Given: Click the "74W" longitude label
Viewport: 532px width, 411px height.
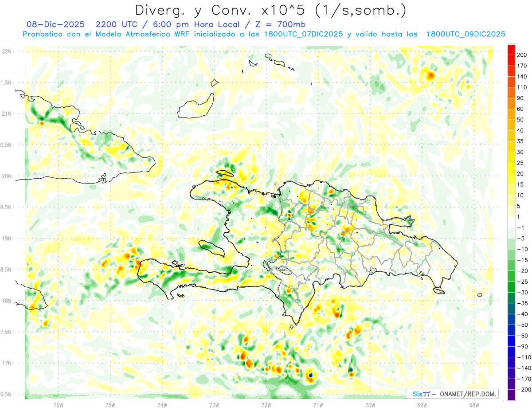Looking at the screenshot, I should pos(162,405).
